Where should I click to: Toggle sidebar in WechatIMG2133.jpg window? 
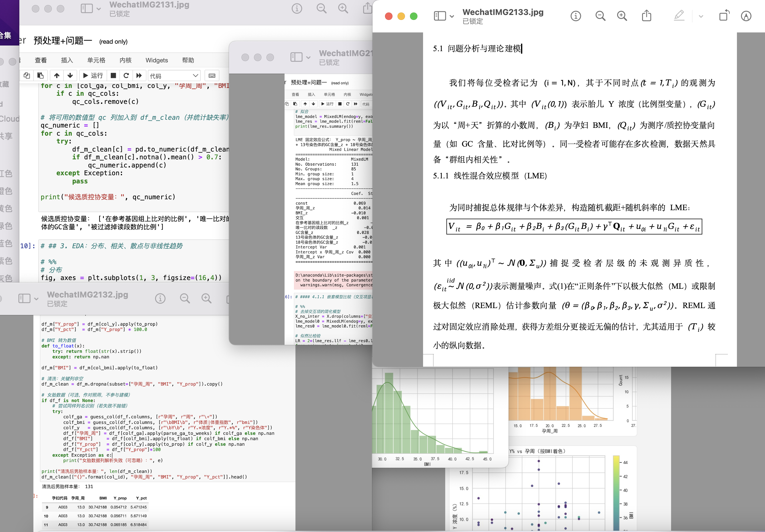440,16
